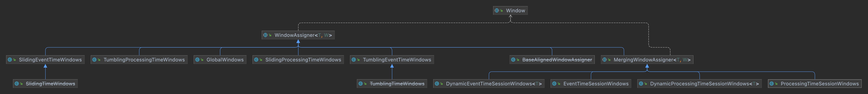Select the Window node

tap(510, 10)
